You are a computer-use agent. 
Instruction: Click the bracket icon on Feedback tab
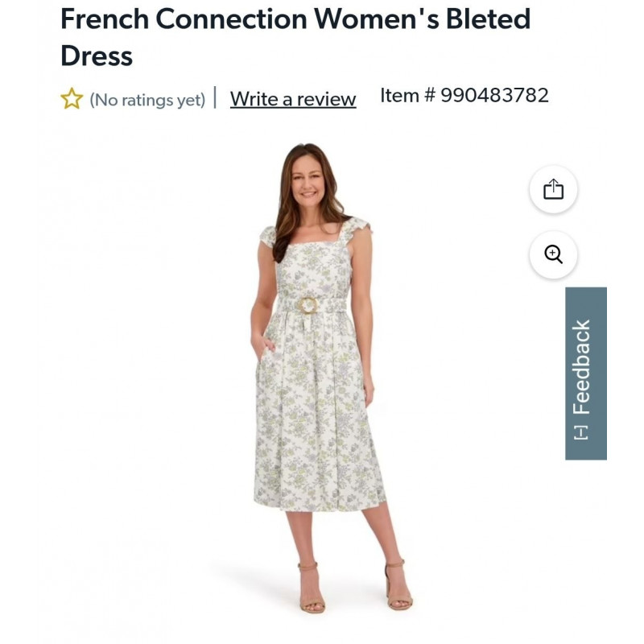581,432
